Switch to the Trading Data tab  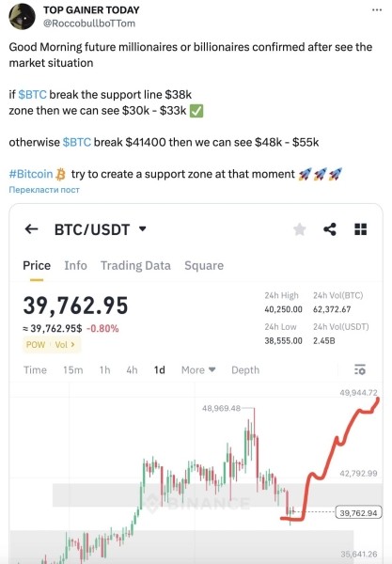pyautogui.click(x=135, y=265)
